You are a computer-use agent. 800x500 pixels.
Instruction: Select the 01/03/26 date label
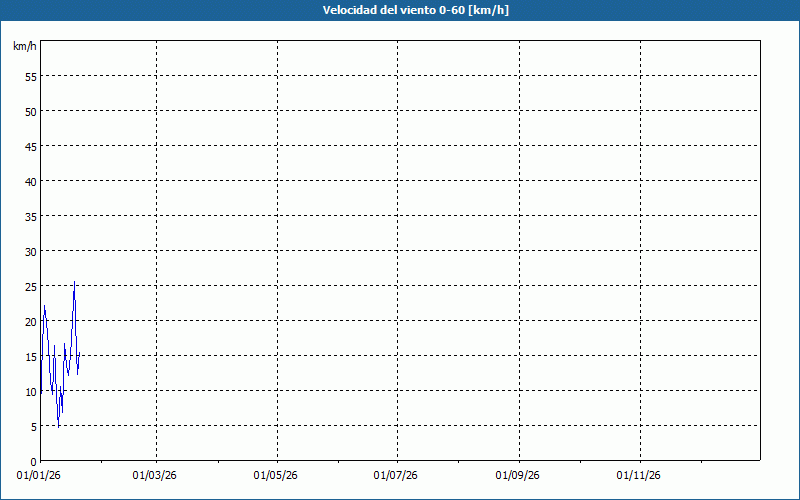(155, 475)
